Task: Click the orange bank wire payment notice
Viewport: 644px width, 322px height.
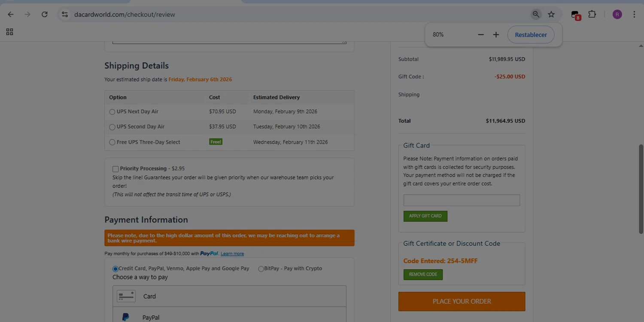Action: point(229,238)
